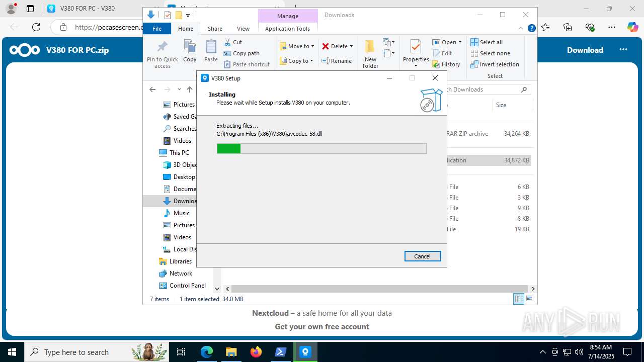This screenshot has height=362, width=644.
Task: Switch Explorer to large icons view
Action: (529, 299)
